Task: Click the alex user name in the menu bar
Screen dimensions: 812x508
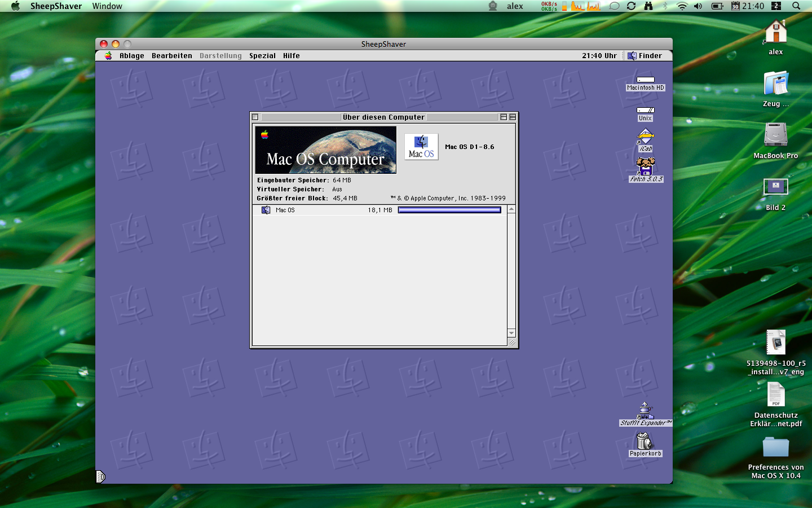Action: pyautogui.click(x=515, y=6)
